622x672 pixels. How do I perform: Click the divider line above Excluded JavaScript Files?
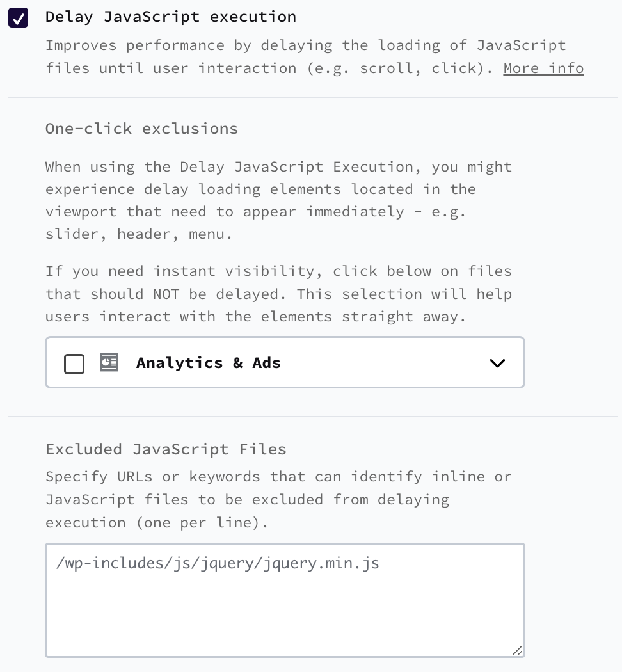[x=312, y=417]
